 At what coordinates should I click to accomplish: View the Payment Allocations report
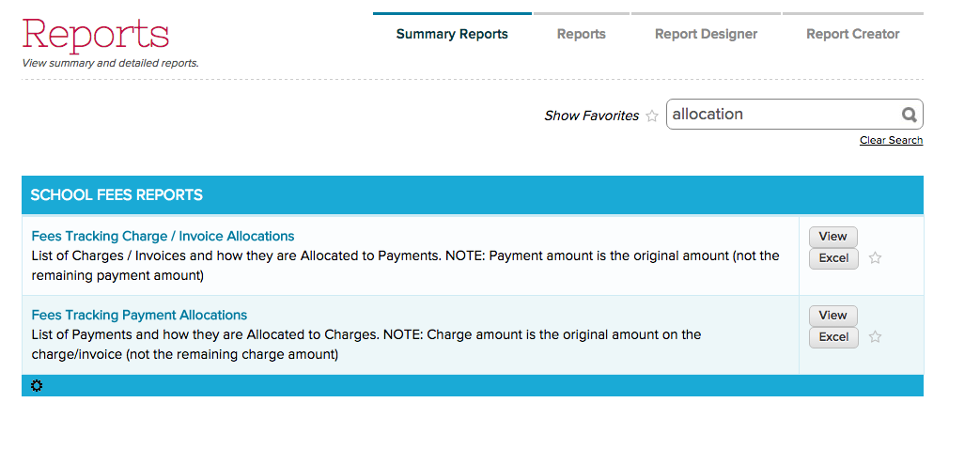[832, 316]
